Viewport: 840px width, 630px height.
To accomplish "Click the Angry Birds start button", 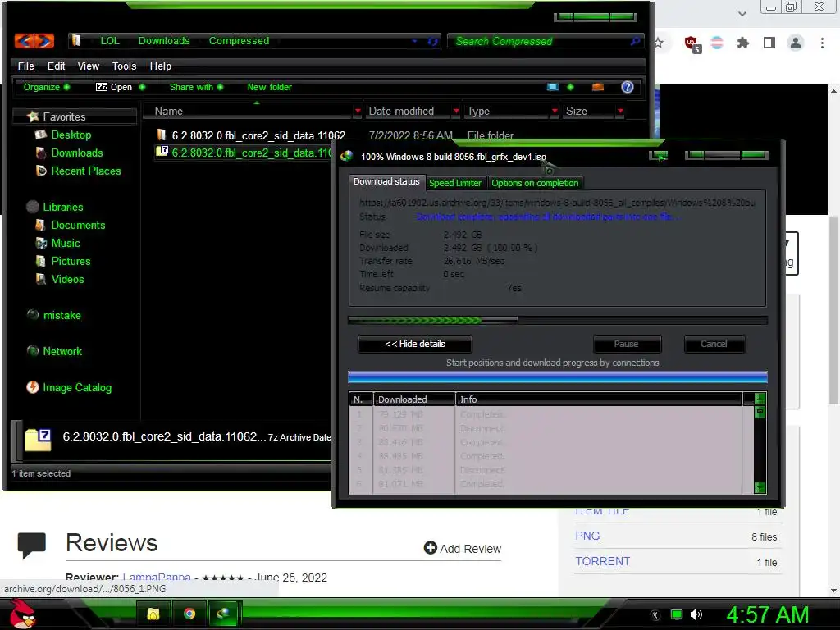I will pos(23,614).
